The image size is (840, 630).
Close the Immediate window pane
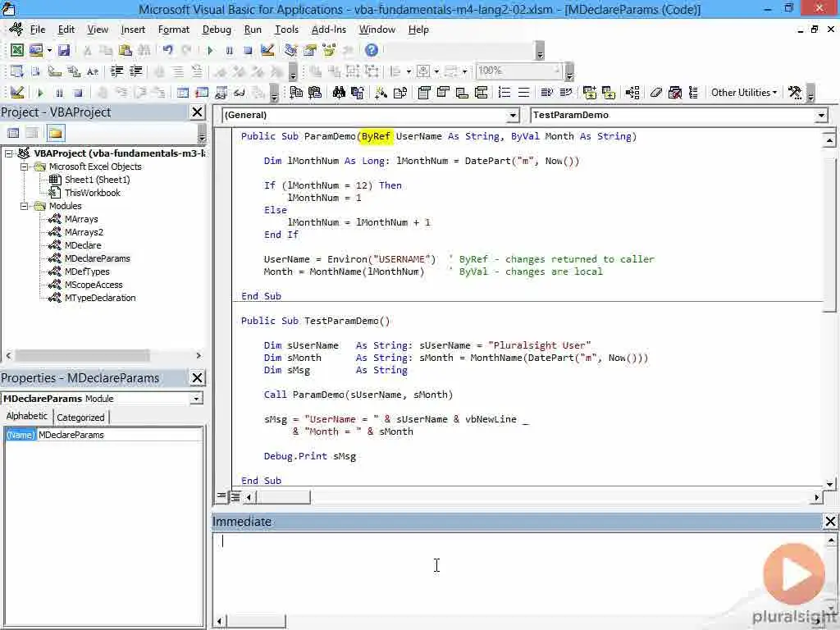[830, 522]
